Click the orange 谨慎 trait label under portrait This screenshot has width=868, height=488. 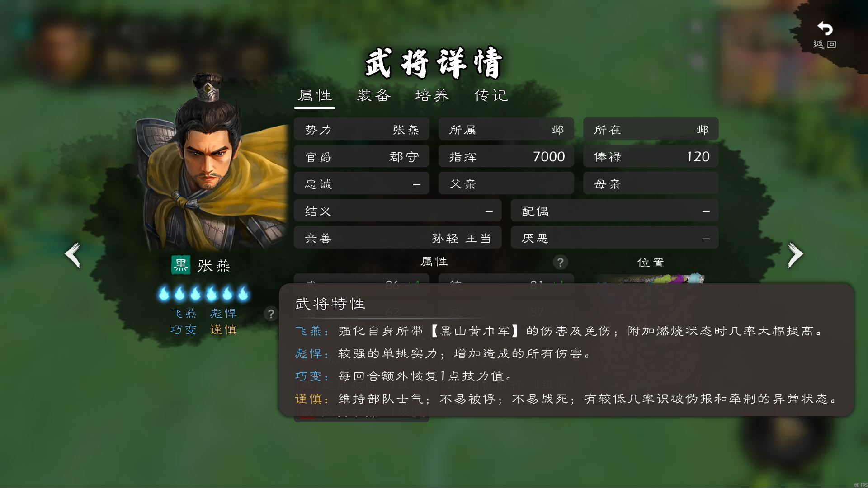point(223,330)
